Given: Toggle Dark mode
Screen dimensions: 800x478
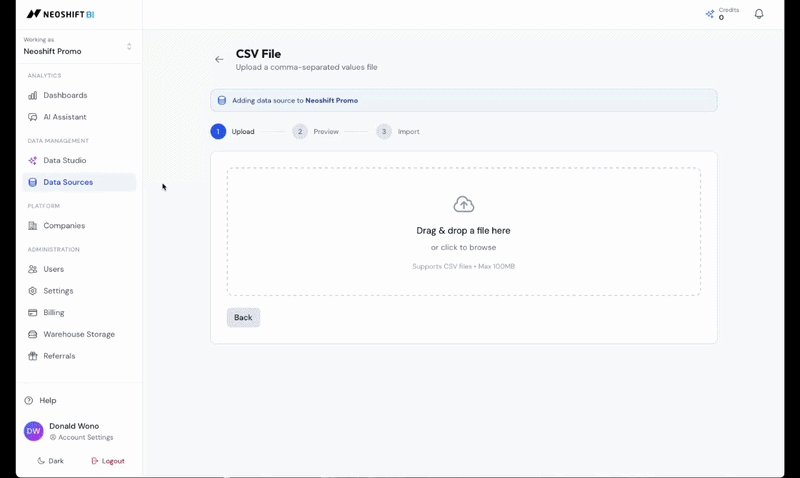Looking at the screenshot, I should 50,461.
